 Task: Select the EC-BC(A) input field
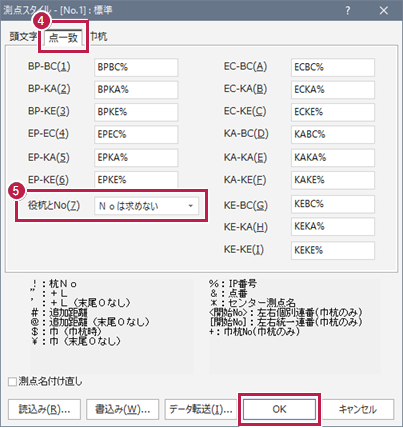tap(333, 67)
